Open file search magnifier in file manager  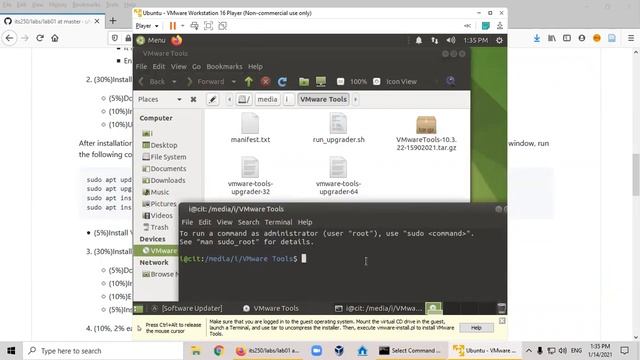[451, 81]
